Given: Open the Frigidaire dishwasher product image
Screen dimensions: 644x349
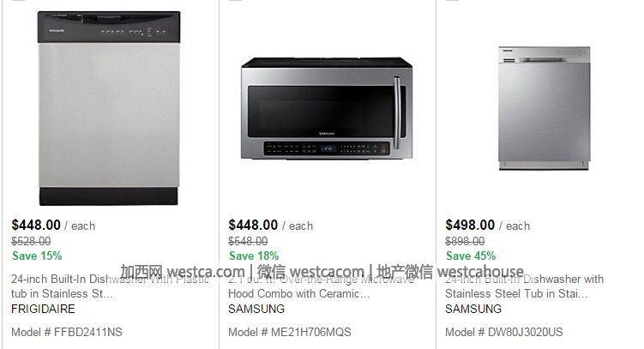Looking at the screenshot, I should [x=109, y=108].
